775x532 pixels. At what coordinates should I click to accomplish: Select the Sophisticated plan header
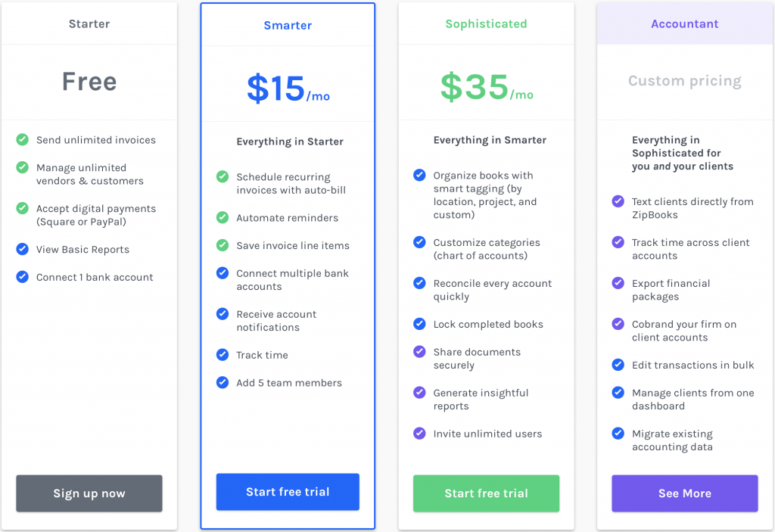pyautogui.click(x=486, y=23)
